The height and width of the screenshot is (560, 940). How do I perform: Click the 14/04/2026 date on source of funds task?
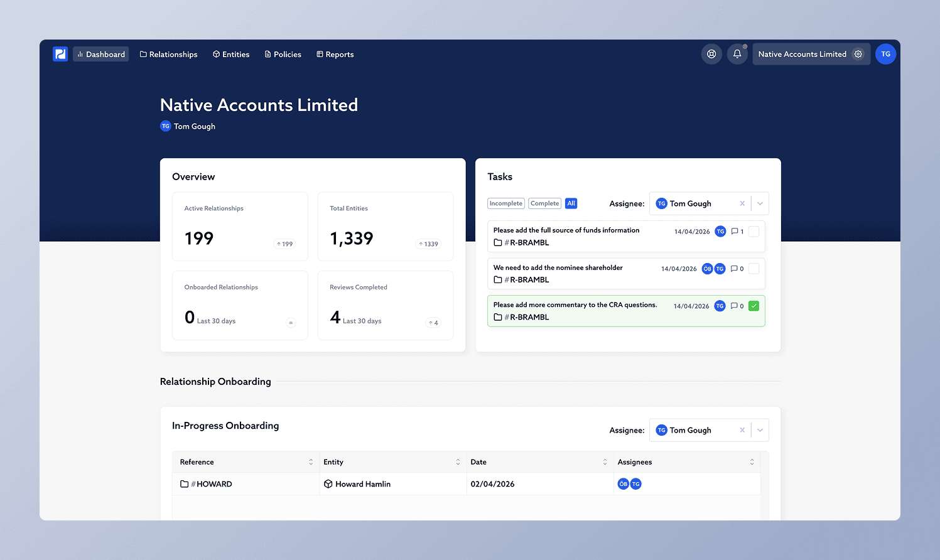pos(692,232)
